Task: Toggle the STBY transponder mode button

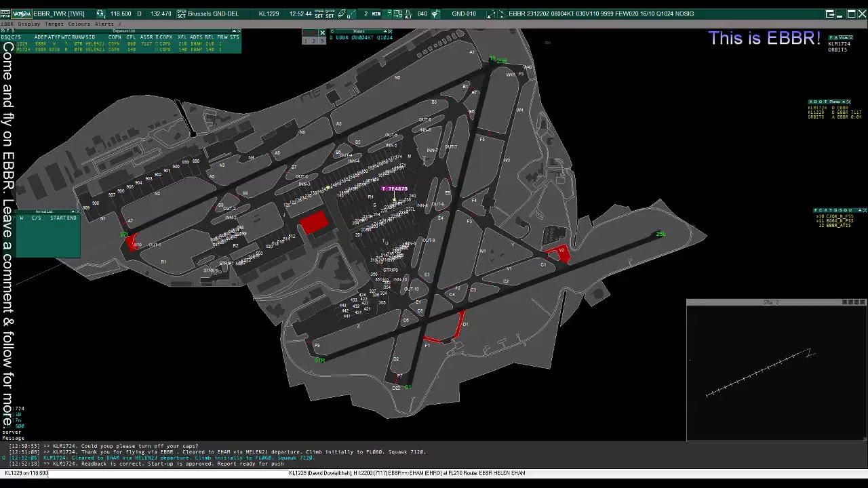Action: point(398,14)
